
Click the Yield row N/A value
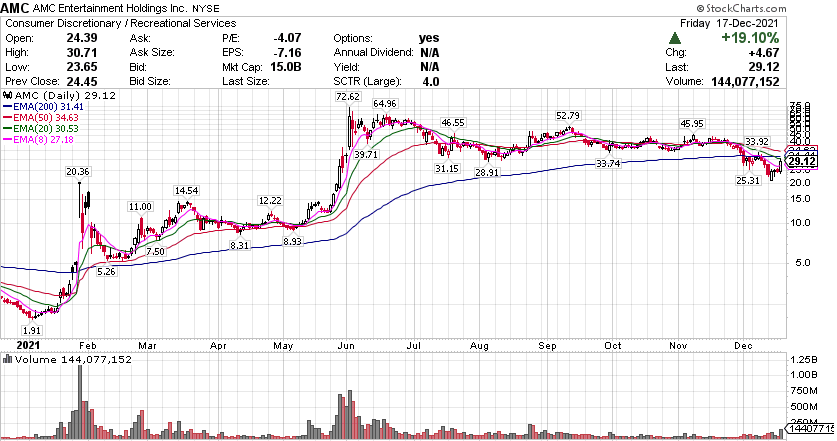tap(430, 67)
